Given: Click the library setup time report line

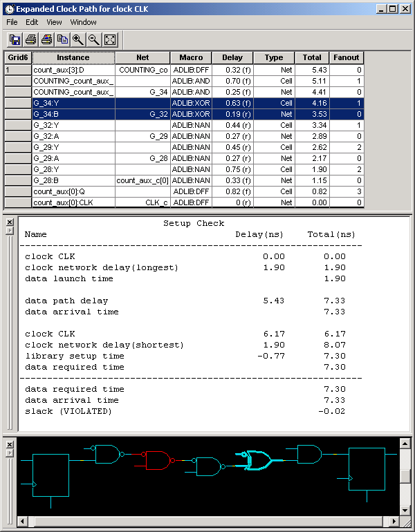Looking at the screenshot, I should tap(185, 356).
